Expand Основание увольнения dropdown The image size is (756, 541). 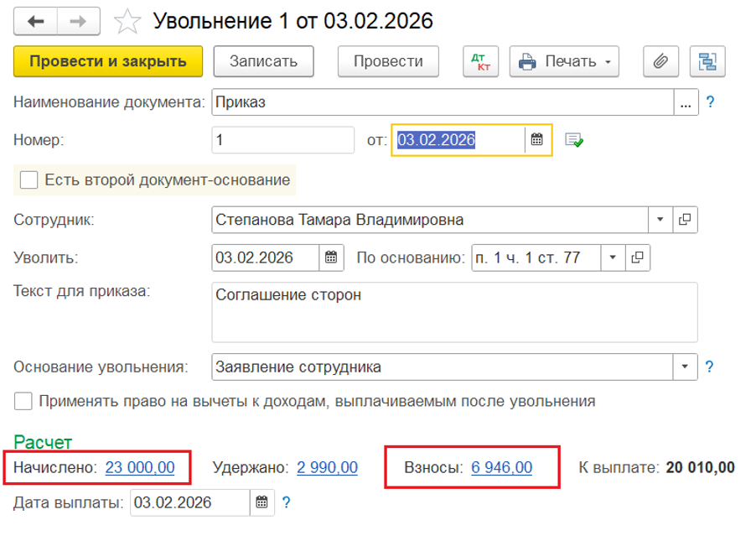tap(686, 367)
